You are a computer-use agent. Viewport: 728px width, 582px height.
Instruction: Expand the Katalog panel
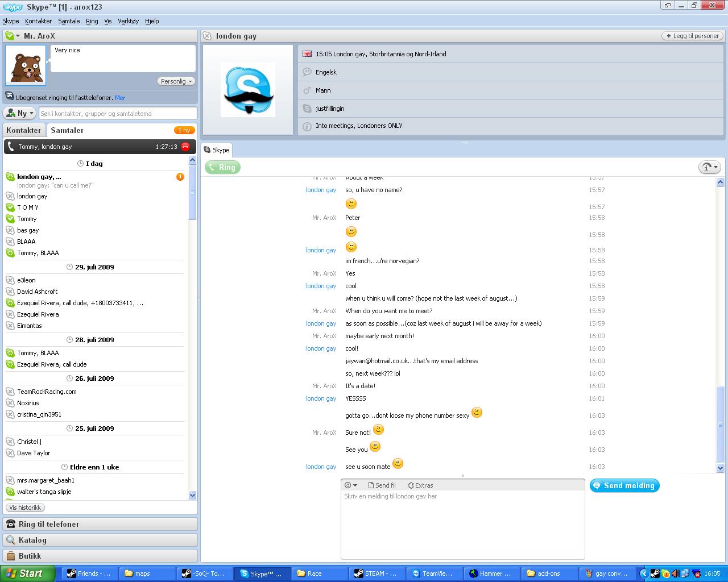pos(100,540)
